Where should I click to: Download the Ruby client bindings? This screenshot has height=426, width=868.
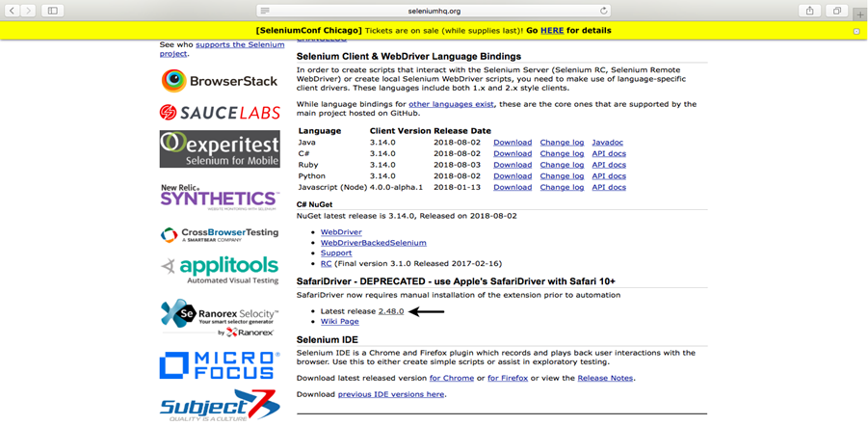pyautogui.click(x=513, y=165)
